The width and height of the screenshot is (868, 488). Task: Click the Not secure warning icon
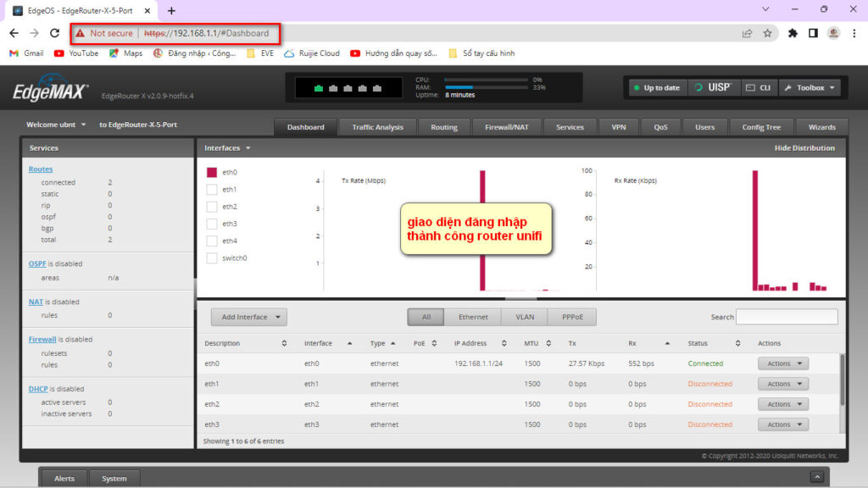tap(80, 33)
